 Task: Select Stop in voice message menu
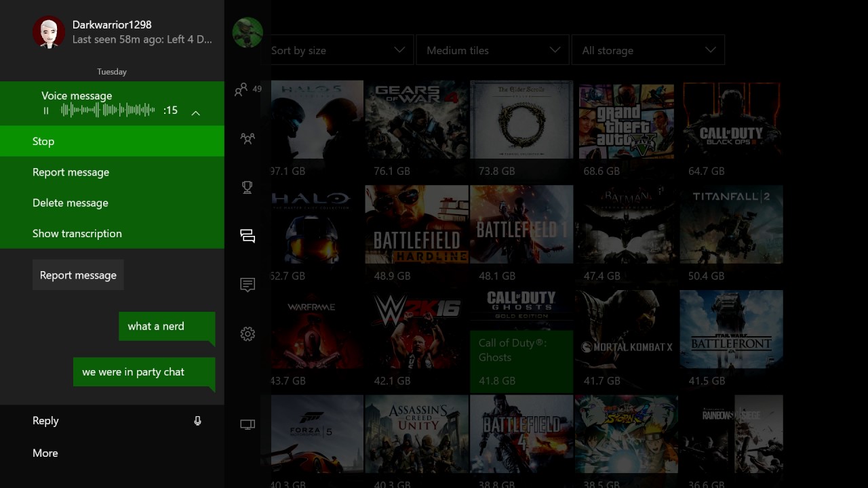pos(112,141)
